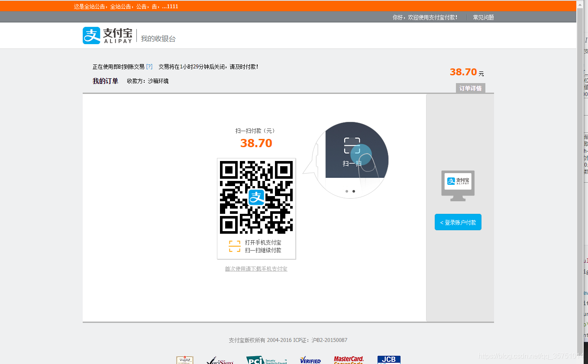Click the [?] help link next to 即时到账交易
Viewport: 588px width, 364px height.
click(x=149, y=67)
